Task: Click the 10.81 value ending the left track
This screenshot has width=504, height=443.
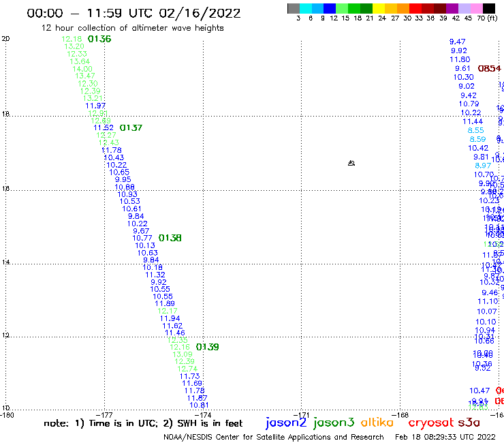Action: coord(199,406)
